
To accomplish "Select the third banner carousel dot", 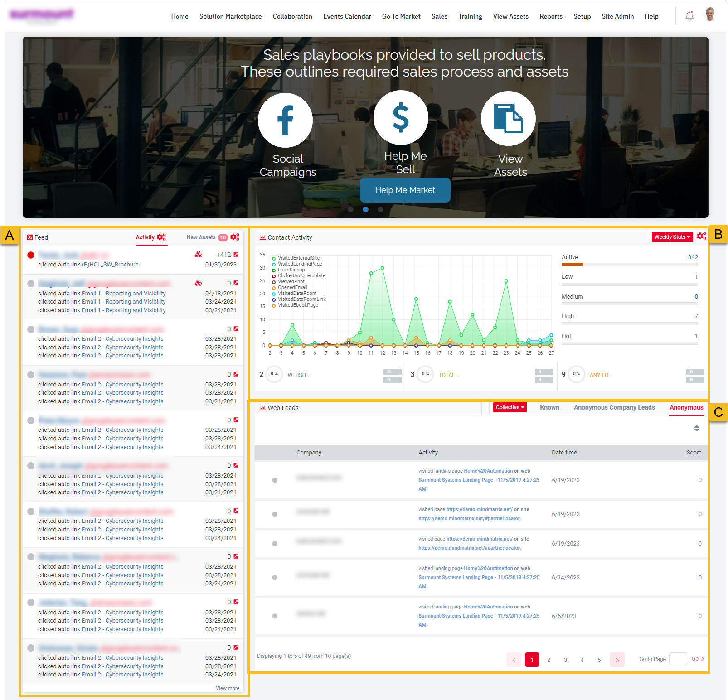I will click(x=380, y=209).
